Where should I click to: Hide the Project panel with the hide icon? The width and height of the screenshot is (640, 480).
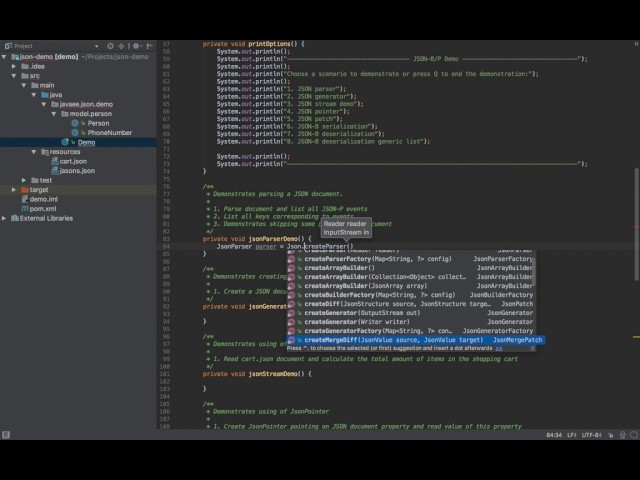tap(150, 46)
